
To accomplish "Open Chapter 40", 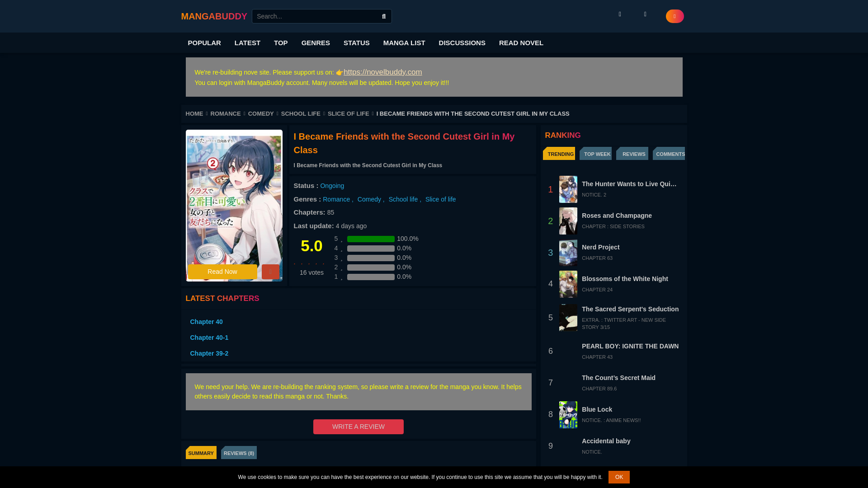I will coord(206,322).
